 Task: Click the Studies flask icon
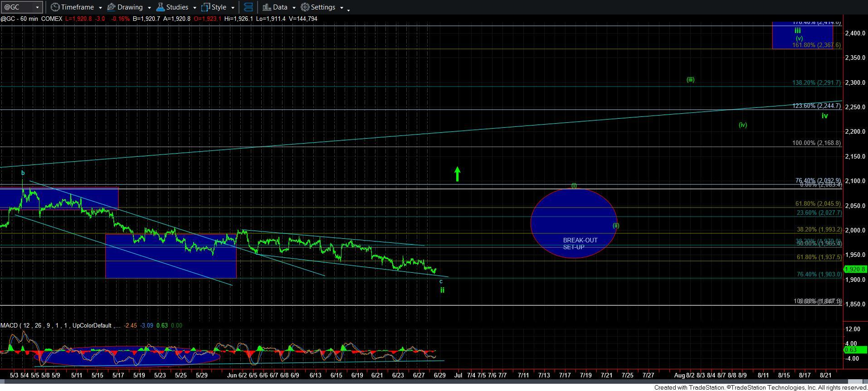pyautogui.click(x=160, y=7)
